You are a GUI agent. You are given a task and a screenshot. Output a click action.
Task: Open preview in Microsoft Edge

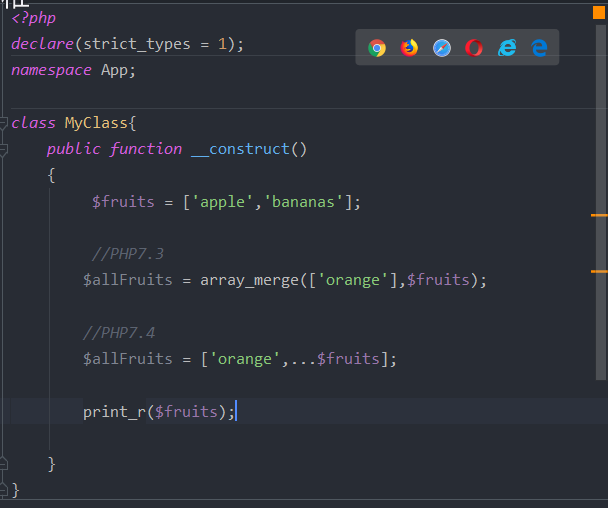539,48
